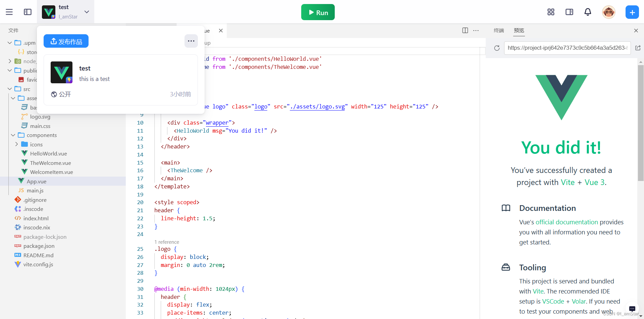Viewport: 644px width, 319px height.
Task: Refresh the preview page
Action: [x=497, y=48]
